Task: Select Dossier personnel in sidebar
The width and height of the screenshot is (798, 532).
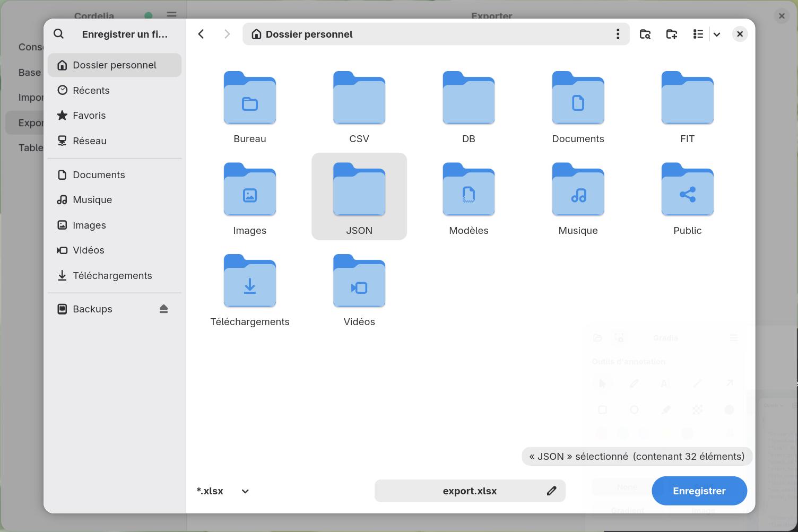Action: pyautogui.click(x=115, y=65)
